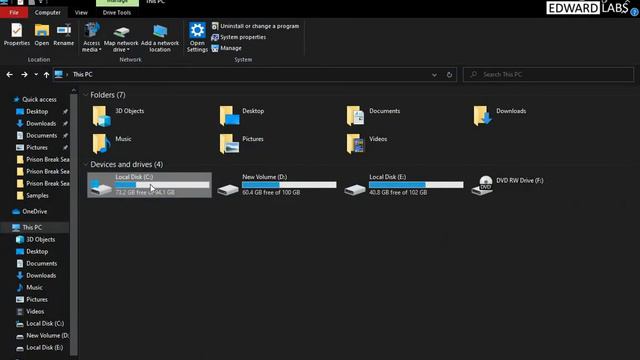Open Settings from the ribbon
Viewport: 640px width, 360px height.
click(197, 38)
